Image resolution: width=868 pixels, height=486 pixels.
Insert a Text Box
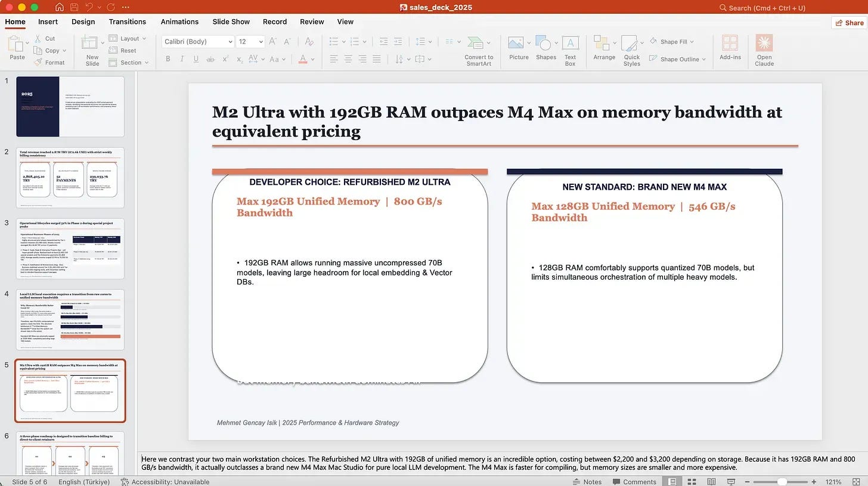pos(570,50)
